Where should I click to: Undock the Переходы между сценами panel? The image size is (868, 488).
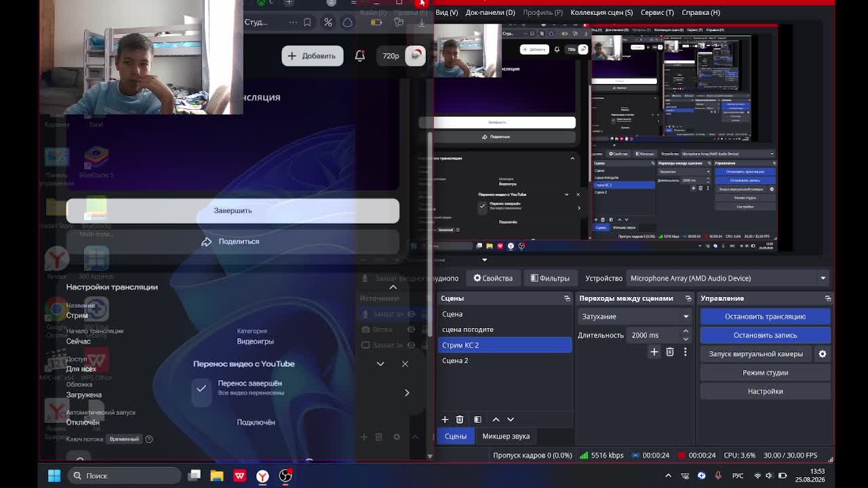pos(688,298)
